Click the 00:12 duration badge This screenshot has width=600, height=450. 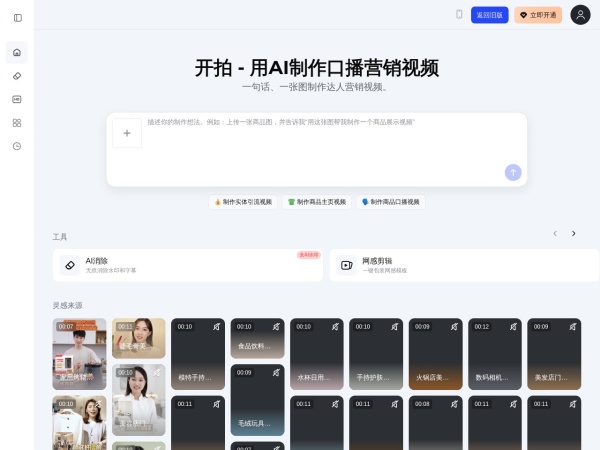coord(481,327)
